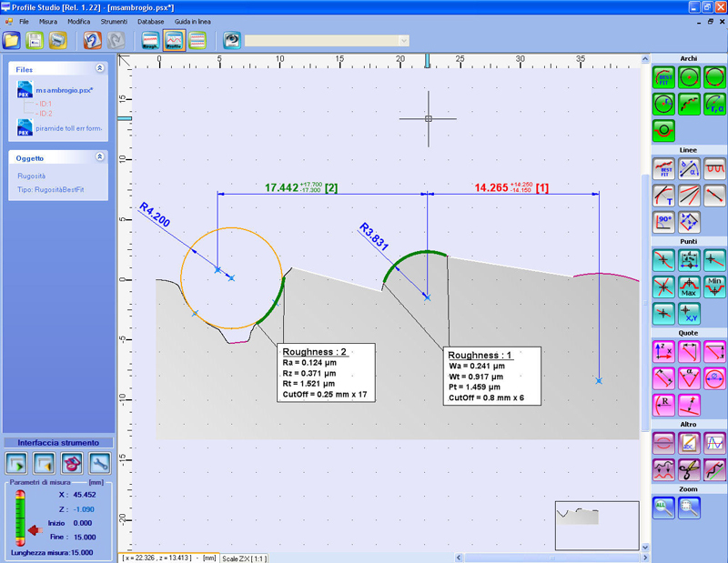Click the Zoom All magnifier
Screen dimensions: 728x563
[x=663, y=508]
